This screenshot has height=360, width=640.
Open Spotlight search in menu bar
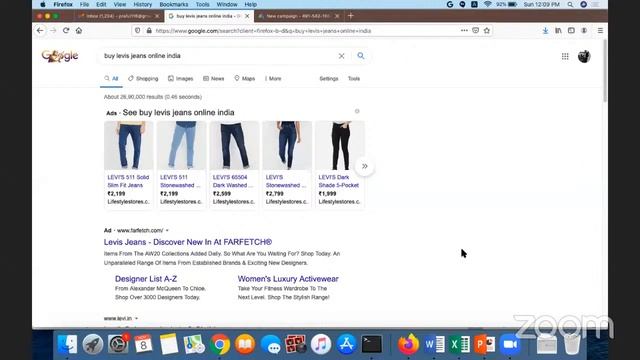(x=570, y=4)
